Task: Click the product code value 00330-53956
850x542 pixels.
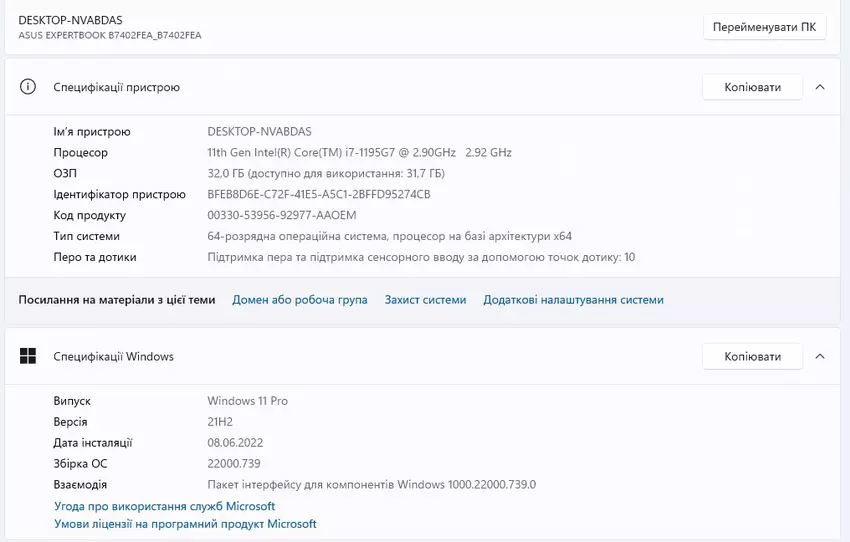Action: [x=281, y=215]
